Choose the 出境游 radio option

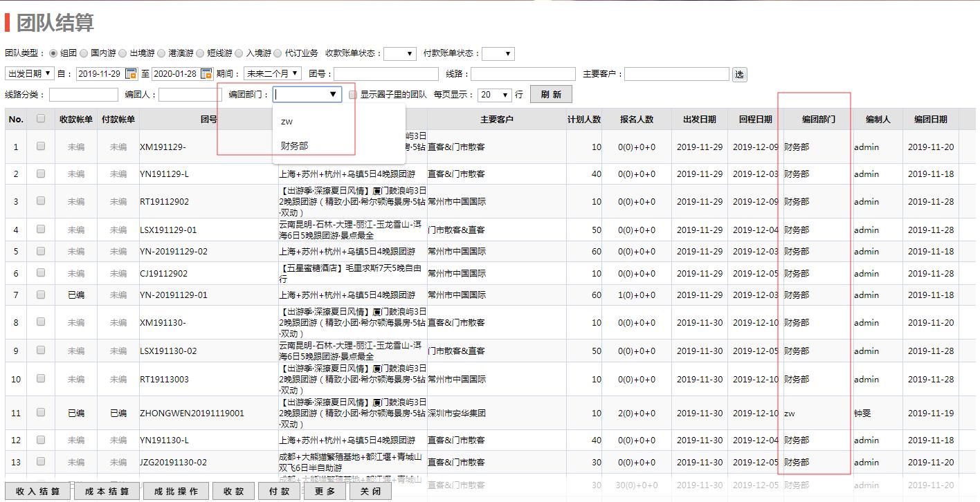(x=122, y=53)
